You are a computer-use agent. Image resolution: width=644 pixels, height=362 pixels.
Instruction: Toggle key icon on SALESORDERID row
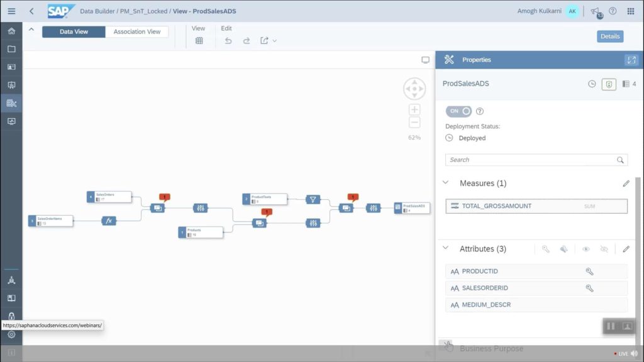click(x=589, y=288)
